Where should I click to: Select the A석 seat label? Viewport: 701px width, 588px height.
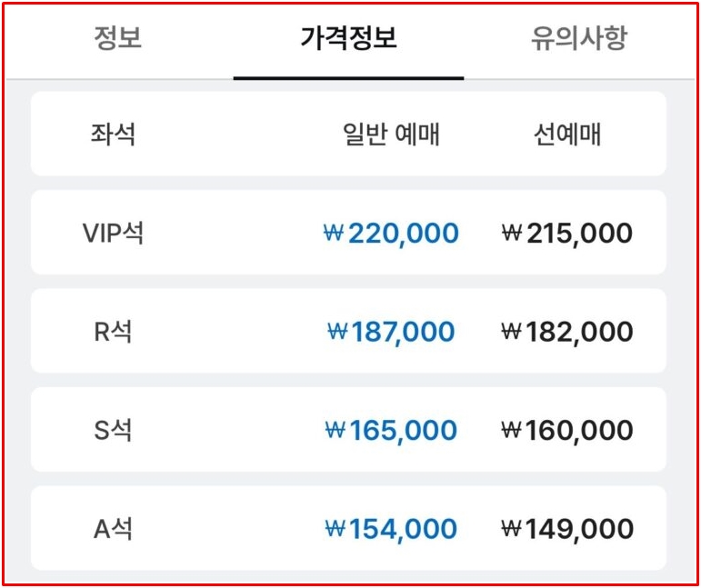pyautogui.click(x=113, y=529)
